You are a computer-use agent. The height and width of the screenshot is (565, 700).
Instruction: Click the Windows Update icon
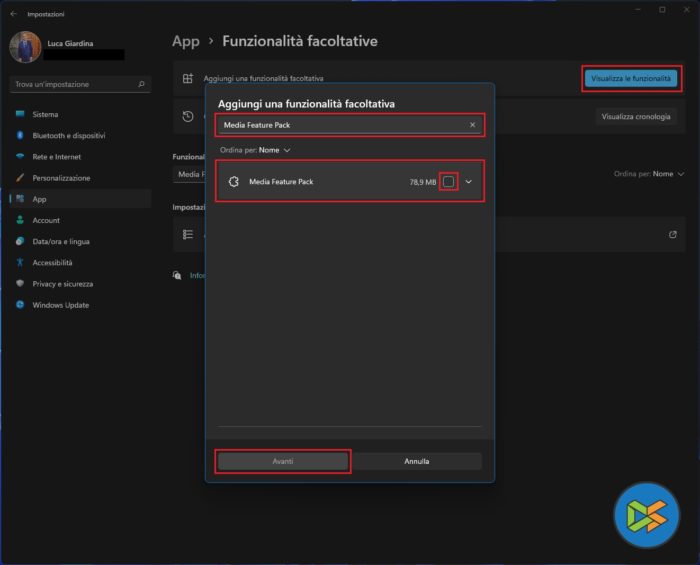pyautogui.click(x=20, y=305)
